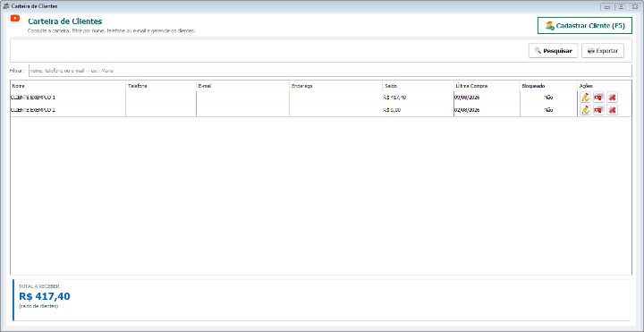
Task: Click the R$ 0,00 saldo cell
Action: pyautogui.click(x=418, y=110)
